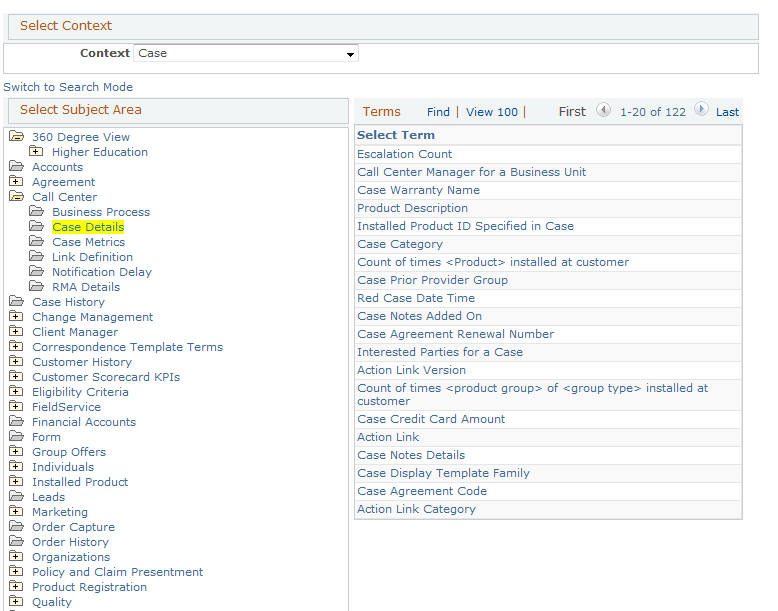Open the Accounts subject area label
The width and height of the screenshot is (778, 611).
(58, 167)
